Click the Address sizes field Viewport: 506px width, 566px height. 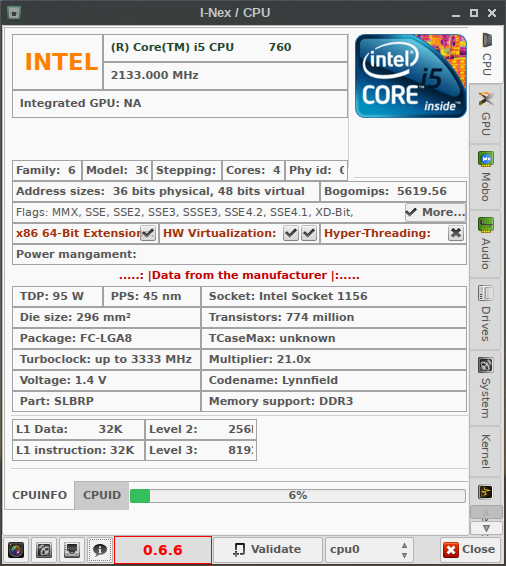coord(166,191)
